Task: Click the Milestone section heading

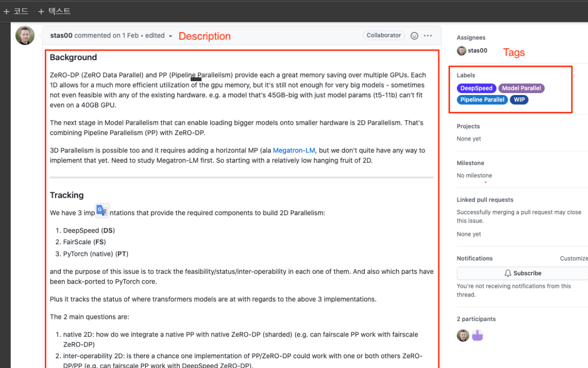Action: tap(471, 163)
